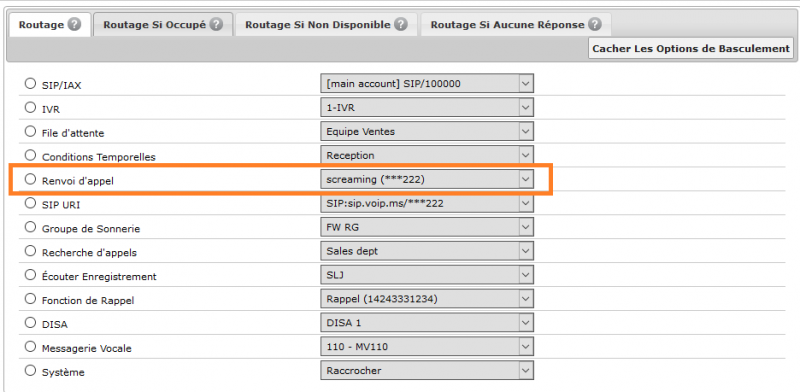Click the Groupe de Sonnerie label text
This screenshot has height=392, width=800.
coord(91,229)
